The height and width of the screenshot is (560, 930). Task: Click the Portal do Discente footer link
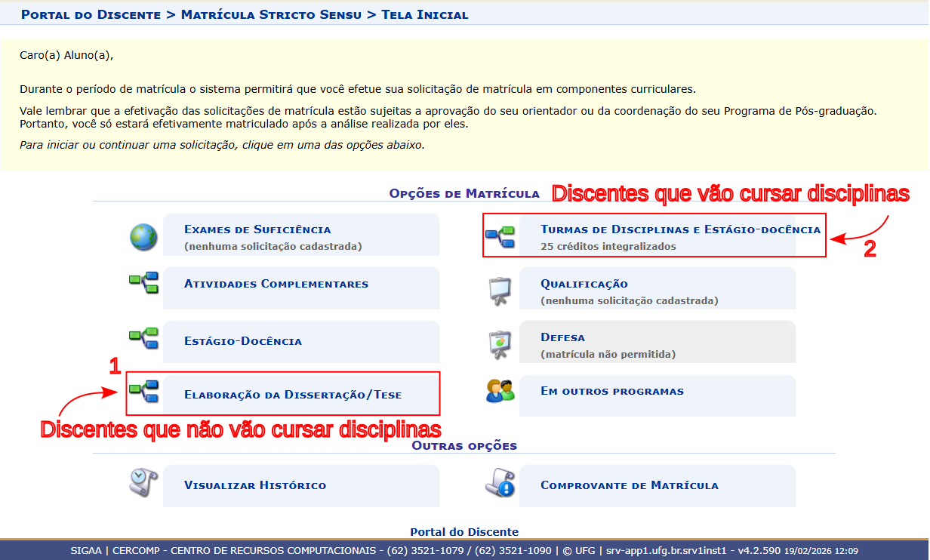coord(464,531)
